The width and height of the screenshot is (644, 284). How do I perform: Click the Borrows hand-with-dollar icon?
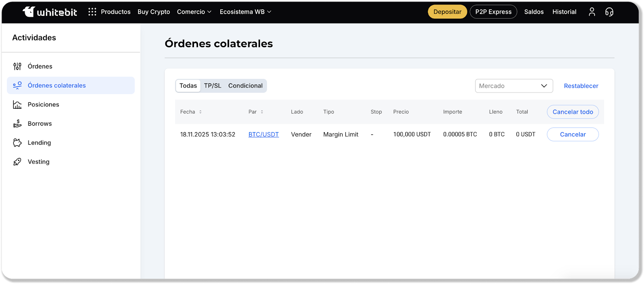(17, 124)
